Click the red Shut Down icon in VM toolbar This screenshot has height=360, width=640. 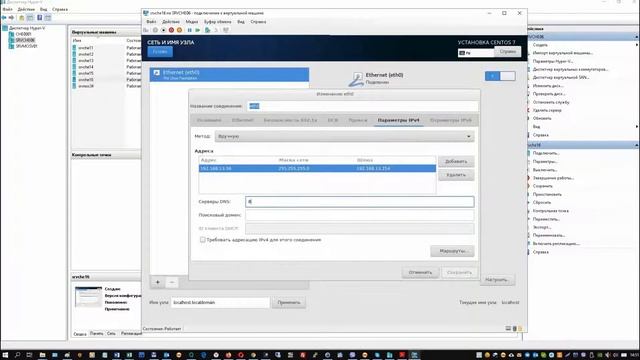point(171,30)
